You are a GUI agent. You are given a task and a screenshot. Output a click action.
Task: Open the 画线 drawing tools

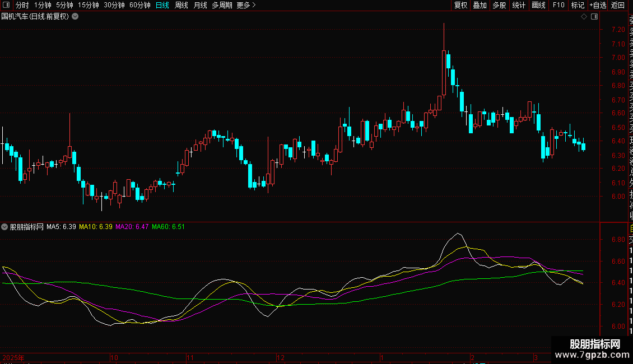[538, 5]
